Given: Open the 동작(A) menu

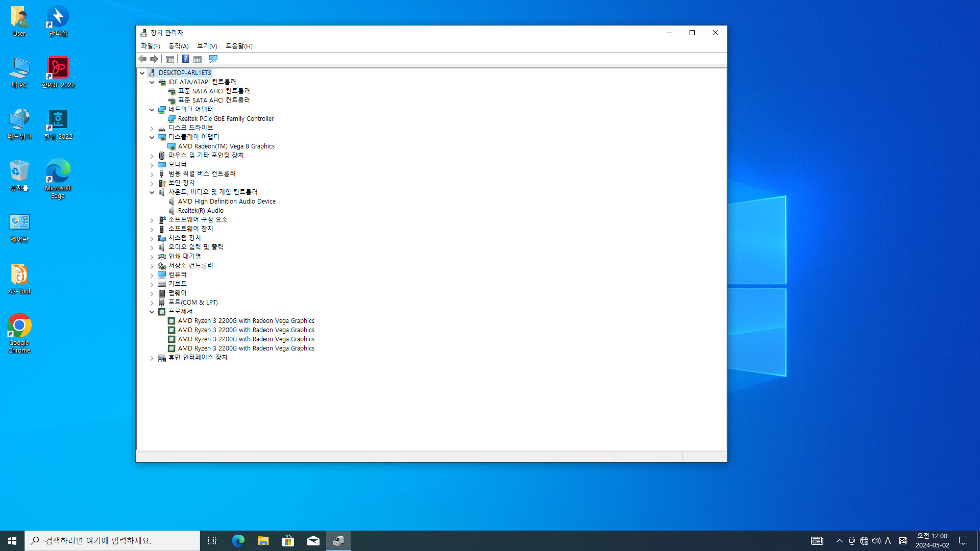Looking at the screenshot, I should tap(179, 46).
